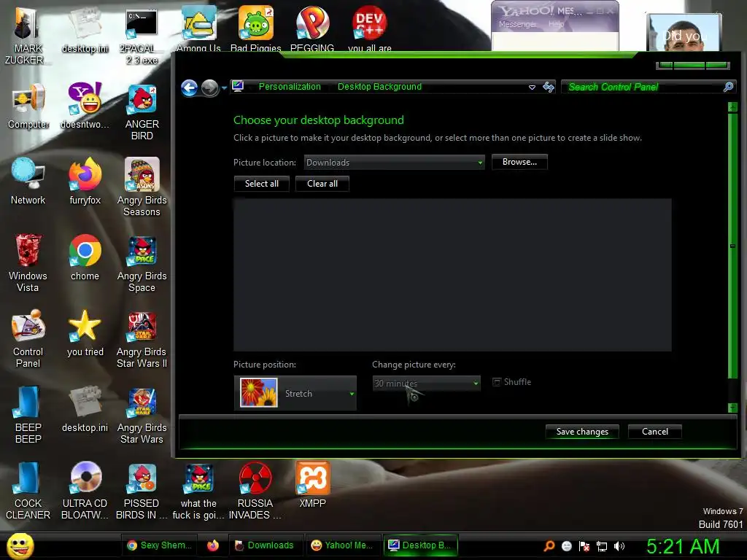Click the 5:21 AM clock
Screen dimensions: 747x560
coord(683,546)
